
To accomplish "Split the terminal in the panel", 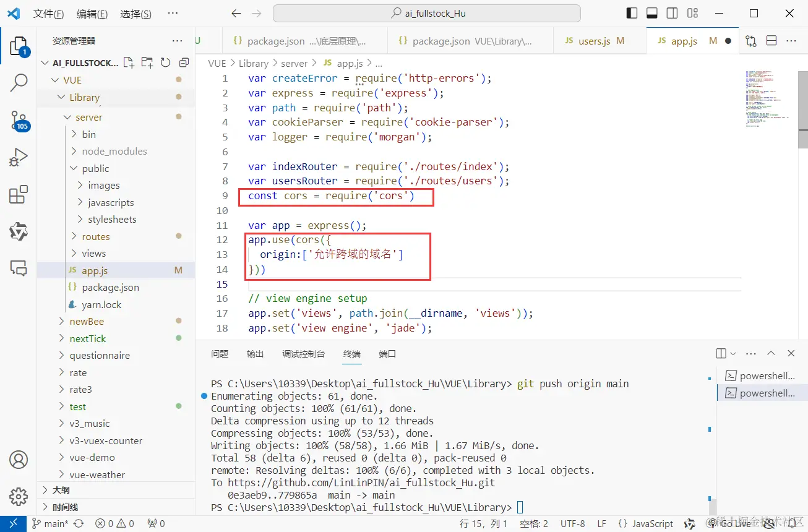I will tap(721, 353).
